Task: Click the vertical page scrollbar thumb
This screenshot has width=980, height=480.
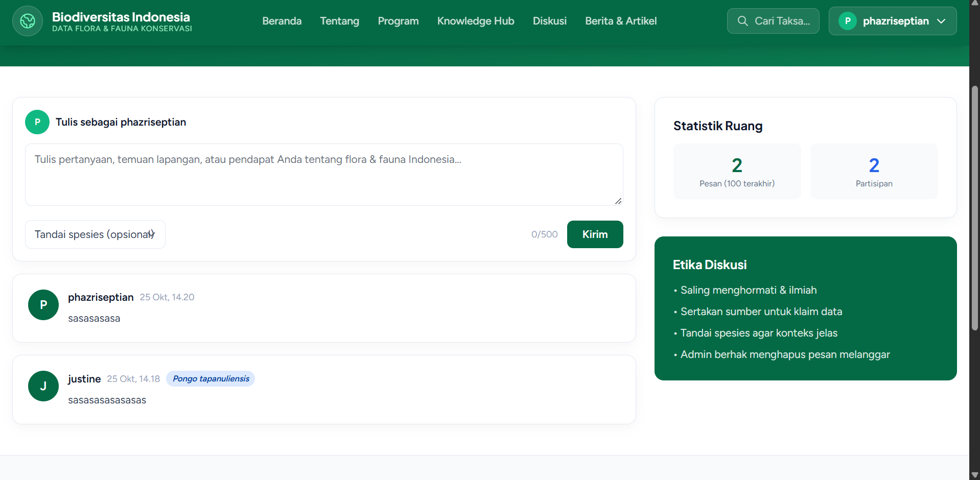Action: click(x=975, y=208)
